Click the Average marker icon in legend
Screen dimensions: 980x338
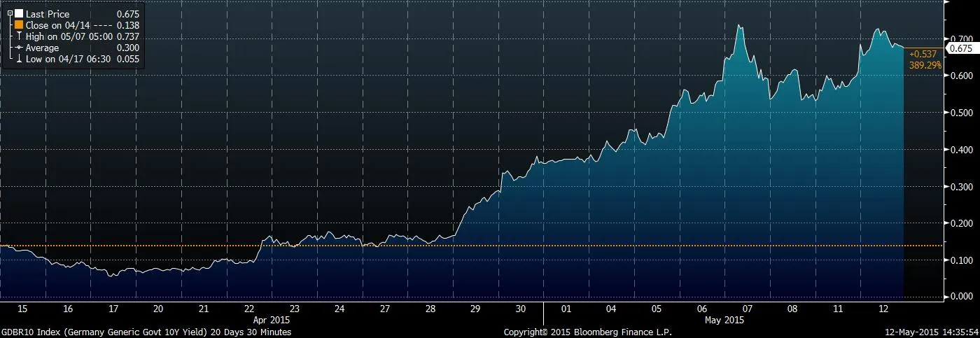pyautogui.click(x=18, y=48)
